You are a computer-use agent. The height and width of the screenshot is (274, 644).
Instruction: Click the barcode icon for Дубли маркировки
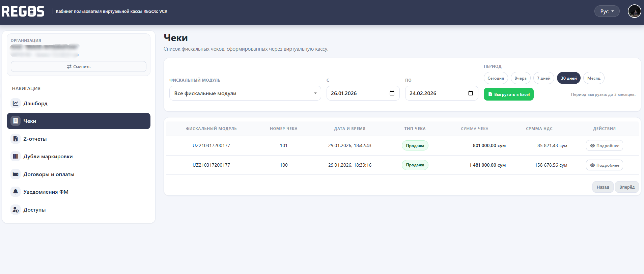pos(16,156)
